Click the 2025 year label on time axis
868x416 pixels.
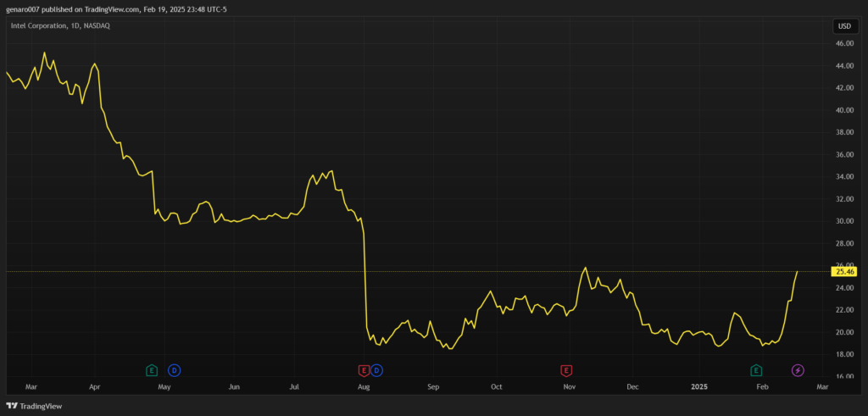pyautogui.click(x=700, y=386)
